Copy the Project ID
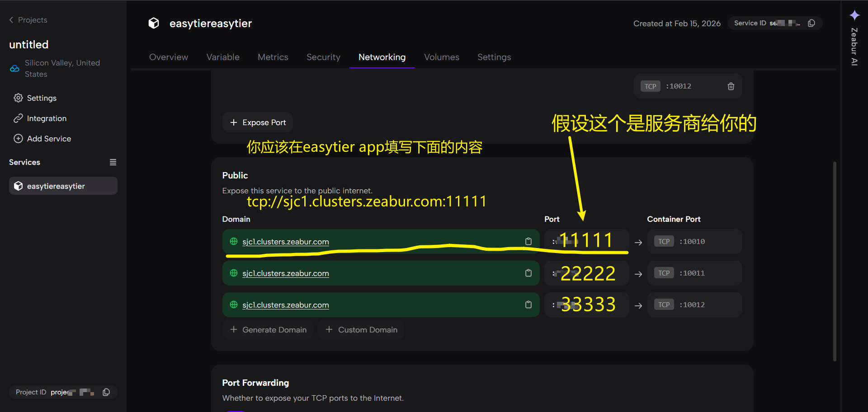 pyautogui.click(x=106, y=392)
